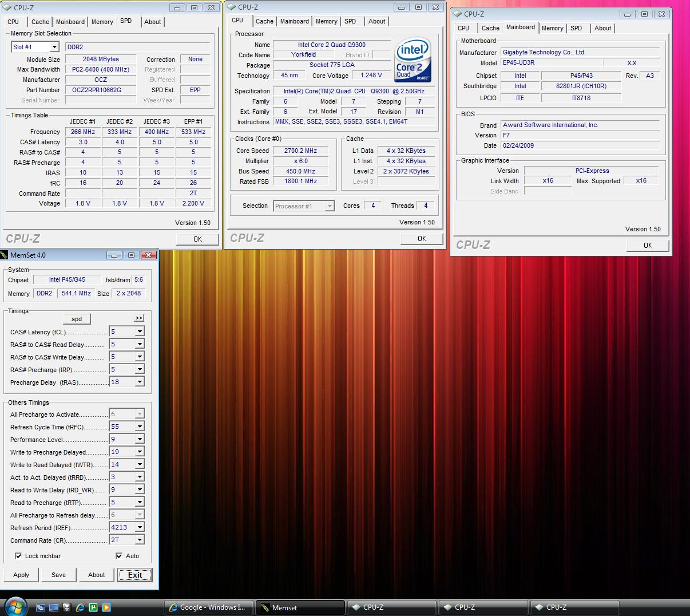Click the Save button in MemSet

[58, 575]
